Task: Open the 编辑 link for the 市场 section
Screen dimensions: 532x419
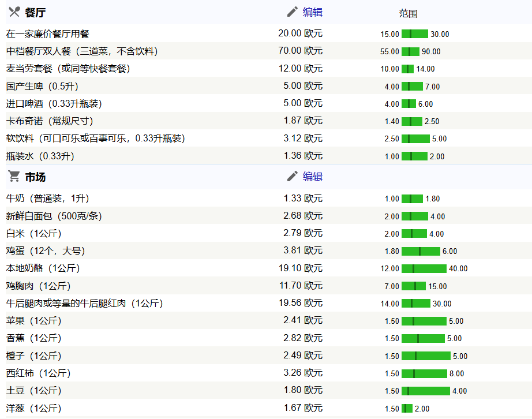Action: coord(313,177)
